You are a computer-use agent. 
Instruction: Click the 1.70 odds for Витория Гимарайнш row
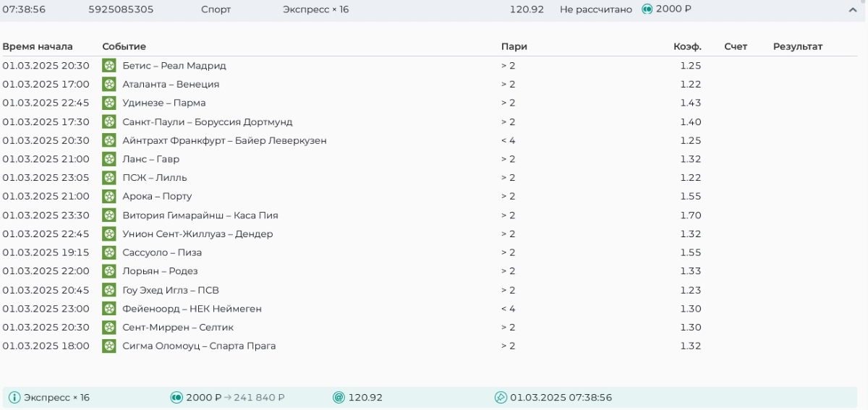691,215
